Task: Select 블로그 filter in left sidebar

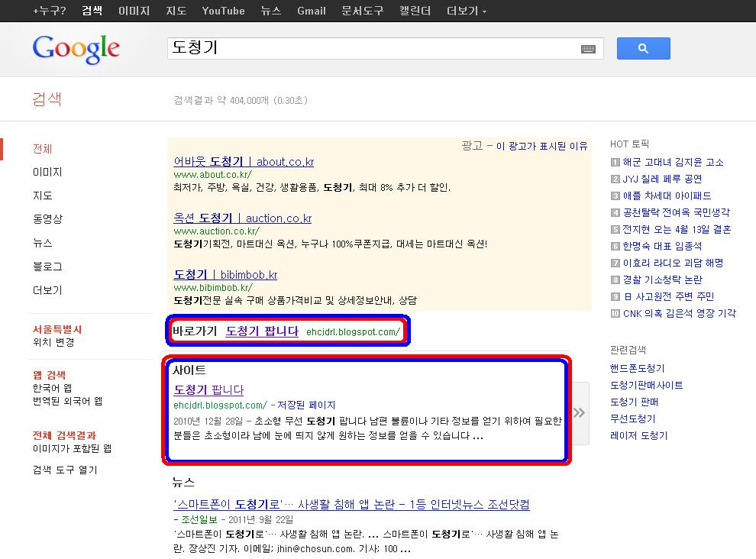Action: tap(47, 267)
